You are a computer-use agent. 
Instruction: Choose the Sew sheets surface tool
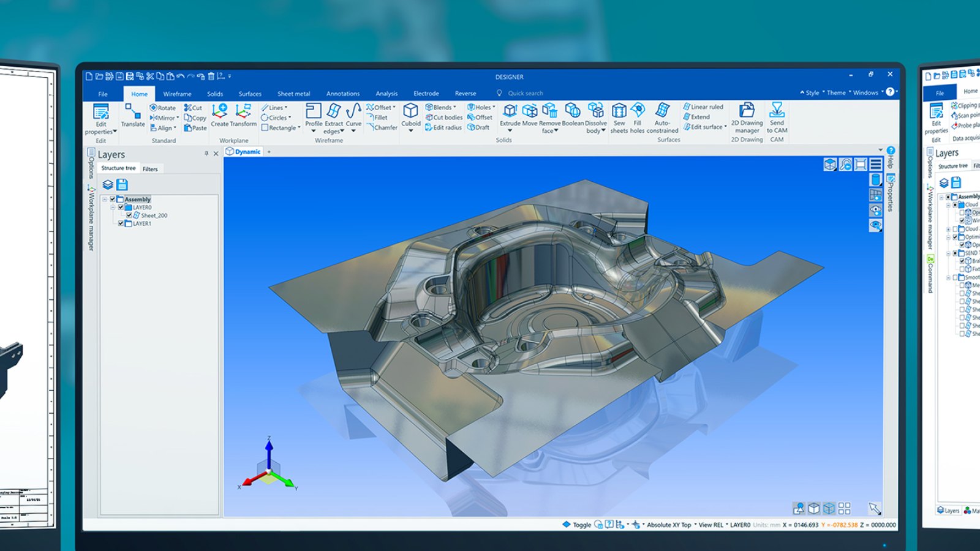(619, 111)
